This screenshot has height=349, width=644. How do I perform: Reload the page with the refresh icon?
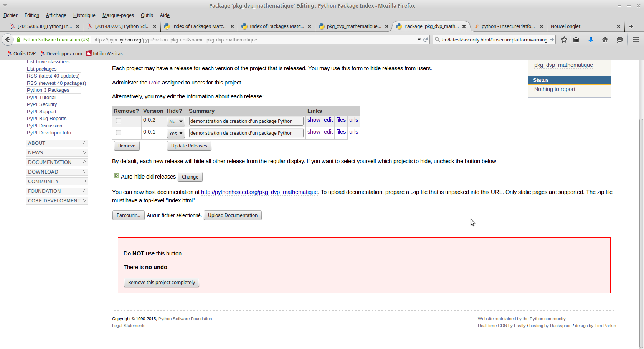pyautogui.click(x=426, y=40)
